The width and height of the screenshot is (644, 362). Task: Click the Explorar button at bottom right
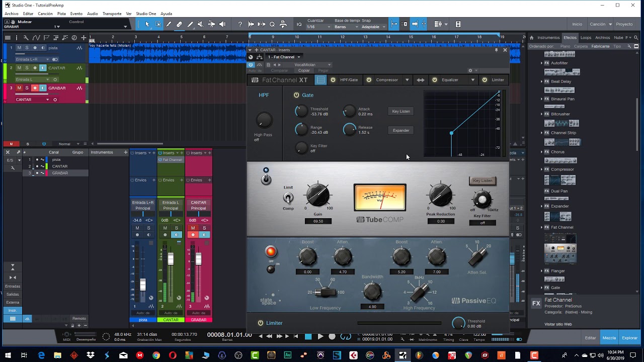629,338
